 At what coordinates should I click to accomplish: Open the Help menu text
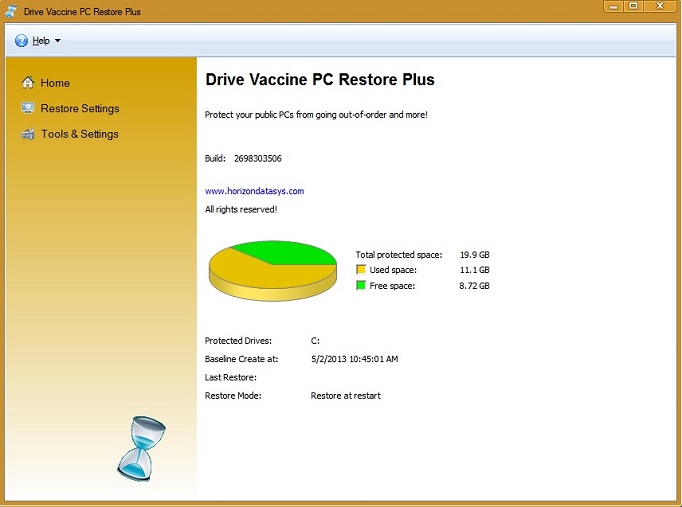click(x=41, y=41)
